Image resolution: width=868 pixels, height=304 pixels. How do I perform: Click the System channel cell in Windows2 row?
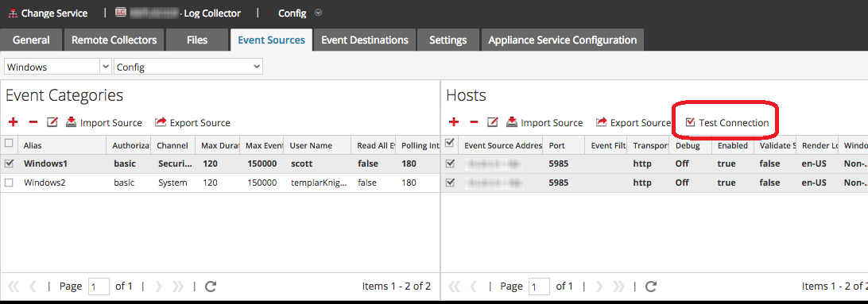(x=172, y=183)
